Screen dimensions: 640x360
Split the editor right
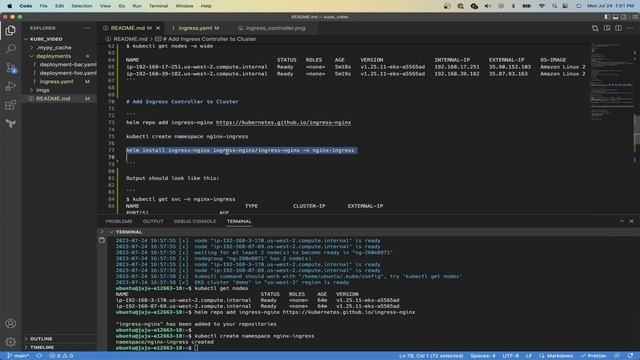(x=619, y=28)
